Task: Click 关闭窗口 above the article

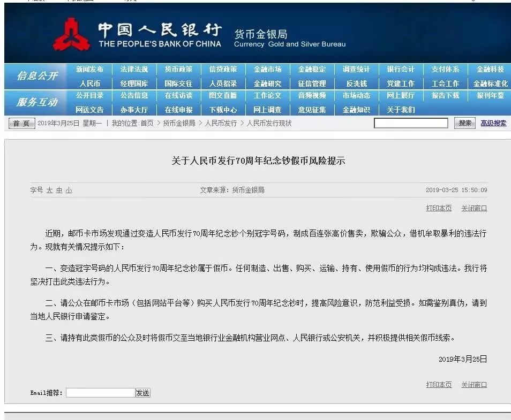Action: click(474, 208)
